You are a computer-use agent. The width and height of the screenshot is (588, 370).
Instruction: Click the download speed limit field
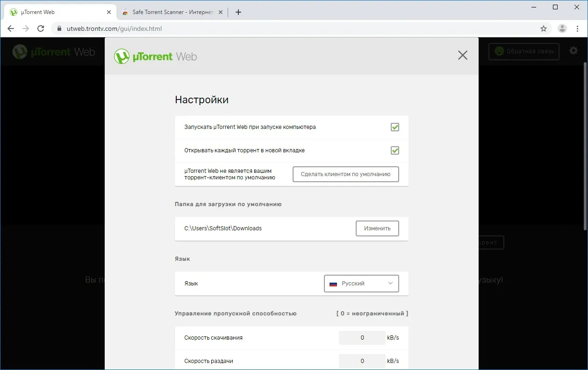[362, 338]
